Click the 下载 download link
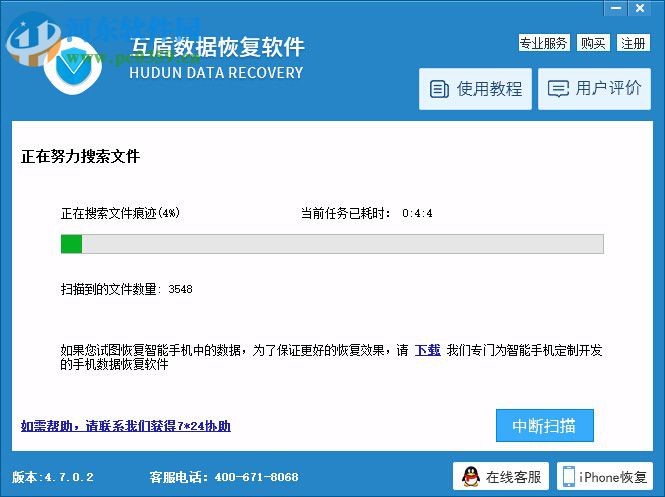 point(428,350)
